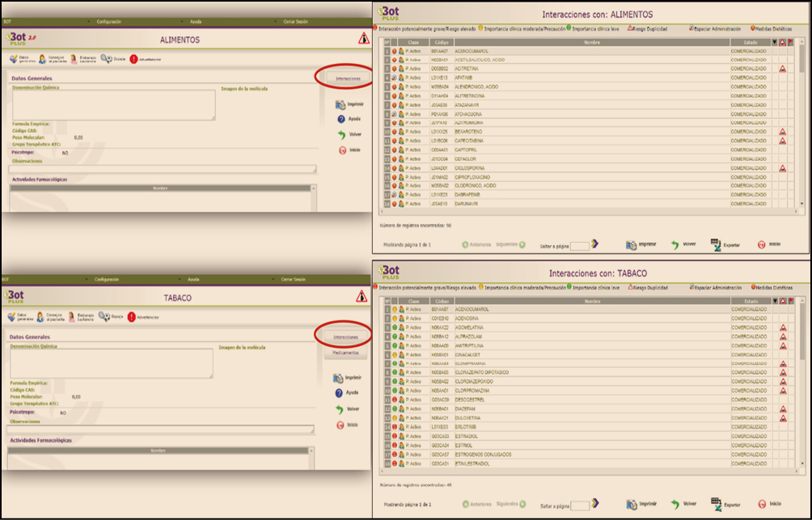
Task: Open the black dropdown arrow in the ALIMENTOS table header
Action: pyautogui.click(x=774, y=42)
